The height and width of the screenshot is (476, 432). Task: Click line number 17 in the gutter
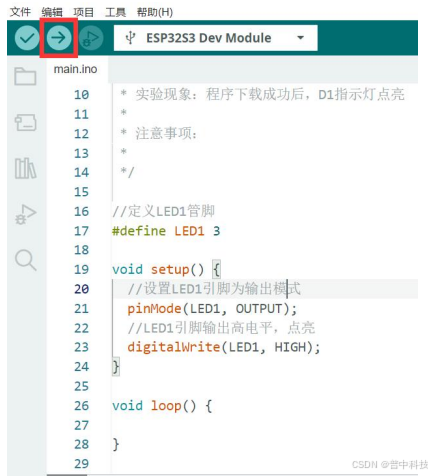[81, 231]
